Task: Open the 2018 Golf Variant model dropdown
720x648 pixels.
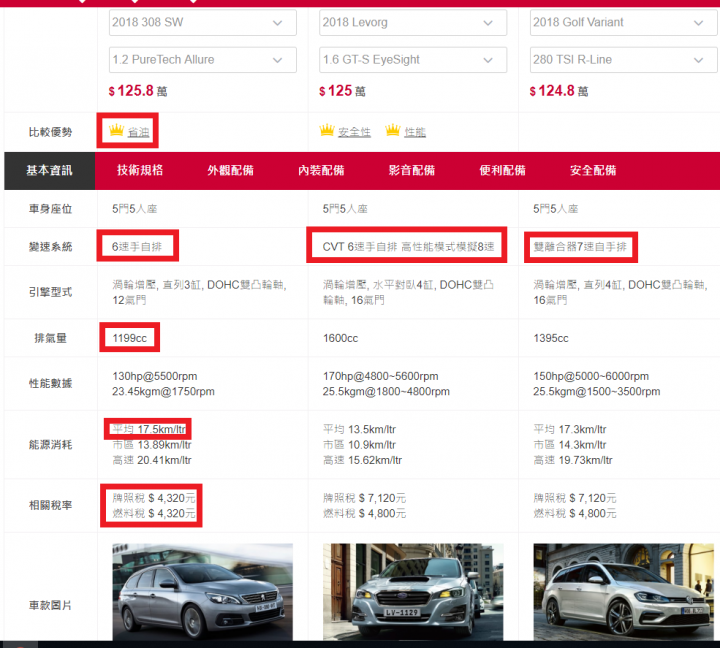Action: 623,23
